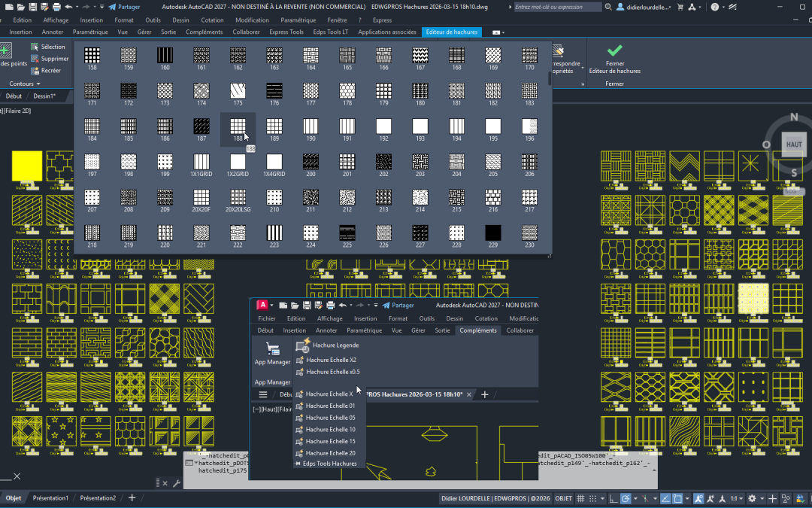812x508 pixels.
Task: Open the help question mark icon
Action: coord(715,7)
